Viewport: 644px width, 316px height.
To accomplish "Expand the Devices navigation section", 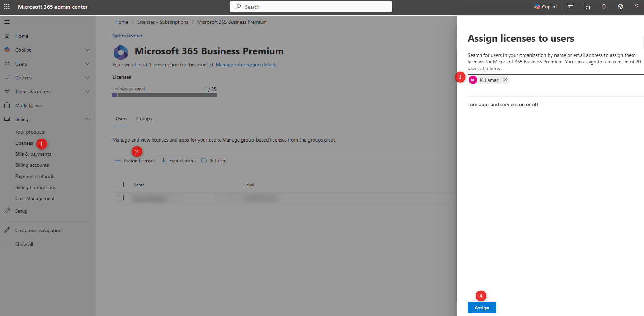I will click(87, 78).
